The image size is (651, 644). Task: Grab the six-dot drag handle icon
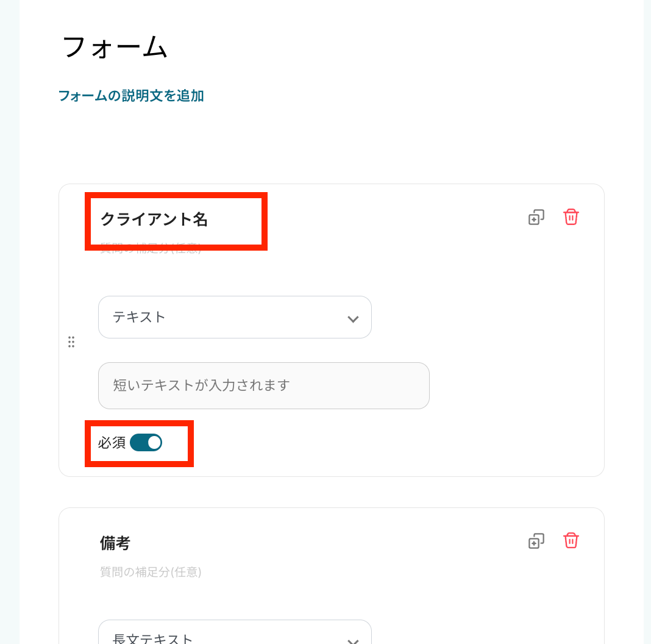point(71,342)
